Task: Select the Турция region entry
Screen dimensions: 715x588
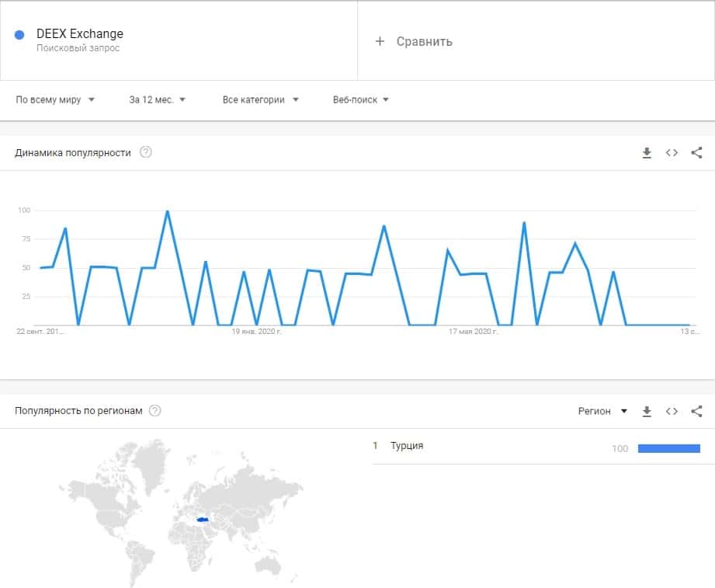Action: (x=408, y=446)
